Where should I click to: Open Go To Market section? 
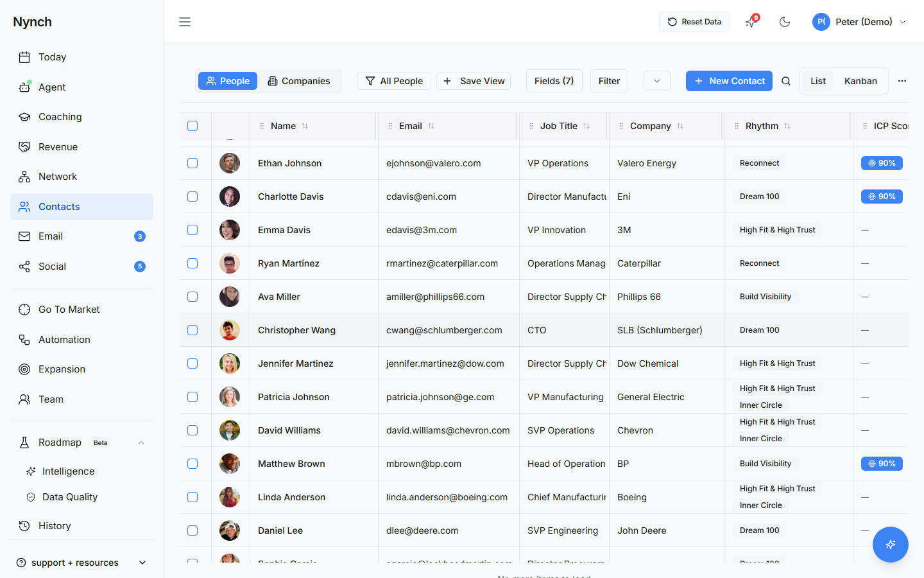point(81,310)
